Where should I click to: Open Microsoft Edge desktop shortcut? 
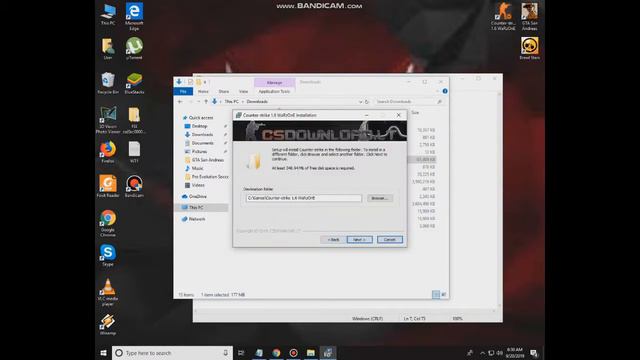(134, 16)
